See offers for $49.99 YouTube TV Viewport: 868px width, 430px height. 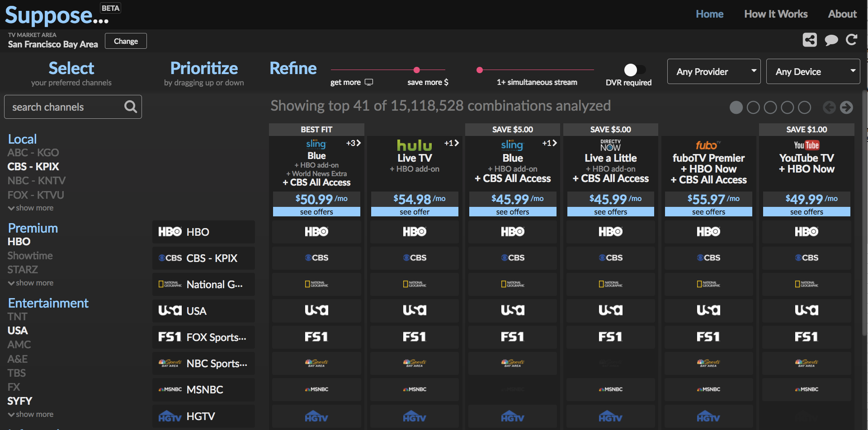pos(807,212)
